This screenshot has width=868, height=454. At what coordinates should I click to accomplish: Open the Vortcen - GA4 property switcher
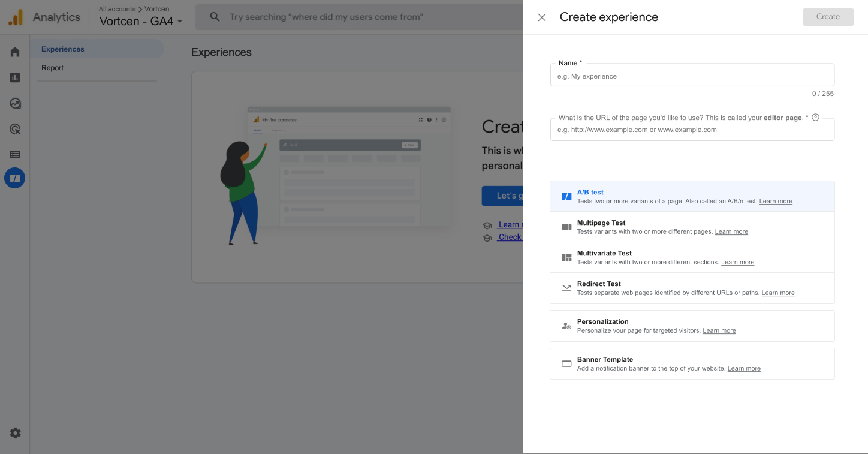pos(140,20)
